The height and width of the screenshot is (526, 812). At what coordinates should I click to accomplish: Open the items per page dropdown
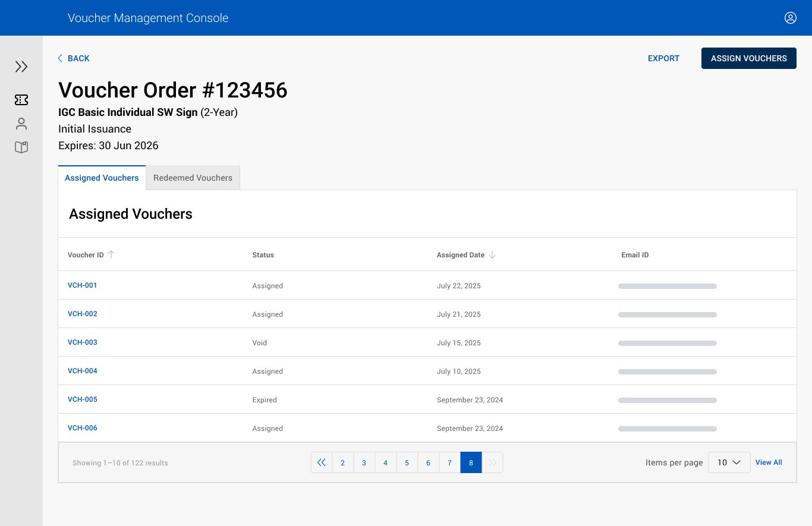click(x=729, y=462)
